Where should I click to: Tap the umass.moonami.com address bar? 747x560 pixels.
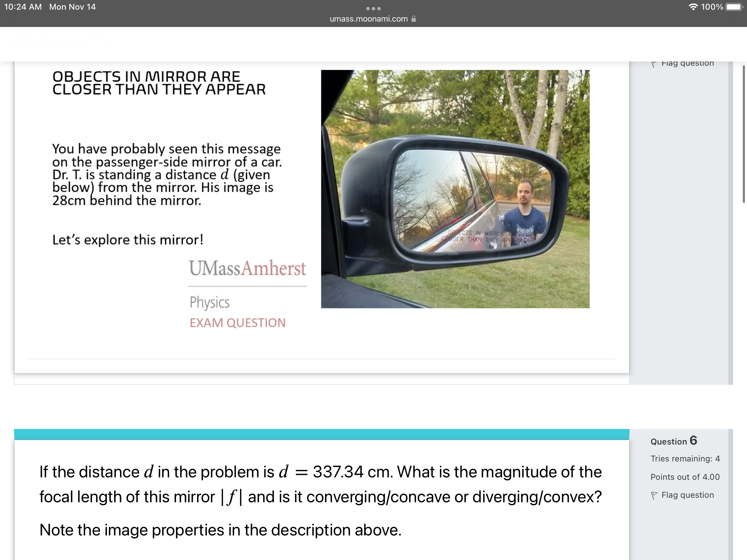click(x=369, y=19)
